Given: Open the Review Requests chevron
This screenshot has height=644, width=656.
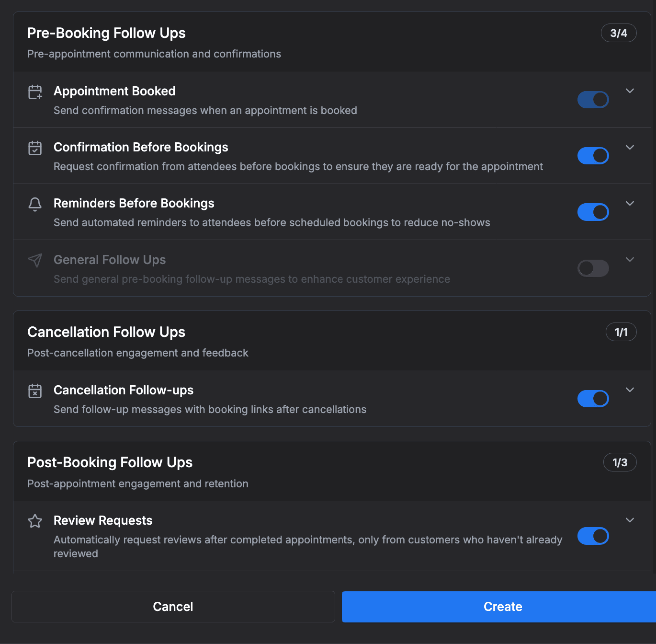Looking at the screenshot, I should click(x=630, y=520).
